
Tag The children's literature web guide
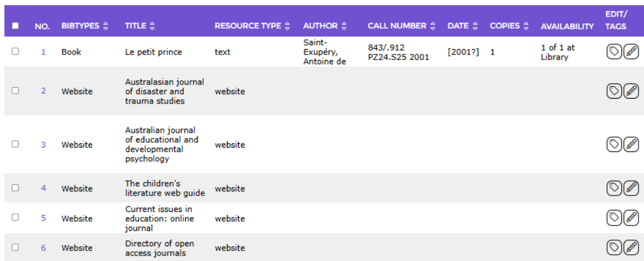click(x=614, y=188)
